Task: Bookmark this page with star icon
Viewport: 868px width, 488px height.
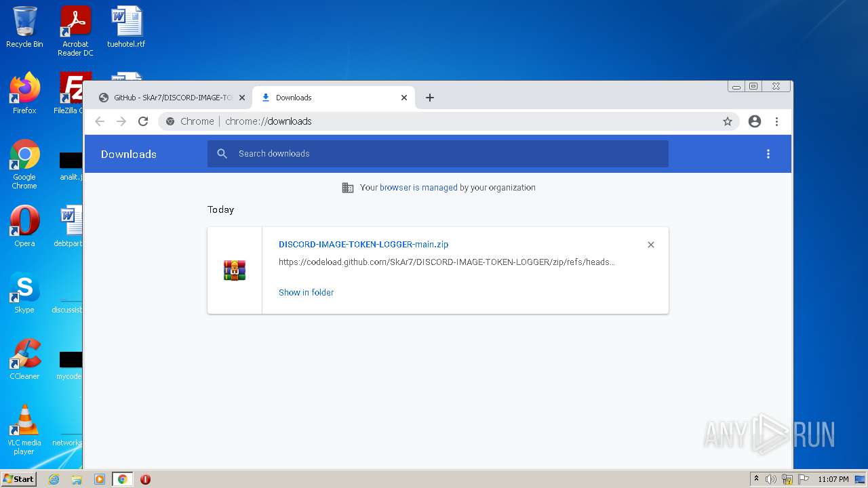Action: pyautogui.click(x=728, y=121)
